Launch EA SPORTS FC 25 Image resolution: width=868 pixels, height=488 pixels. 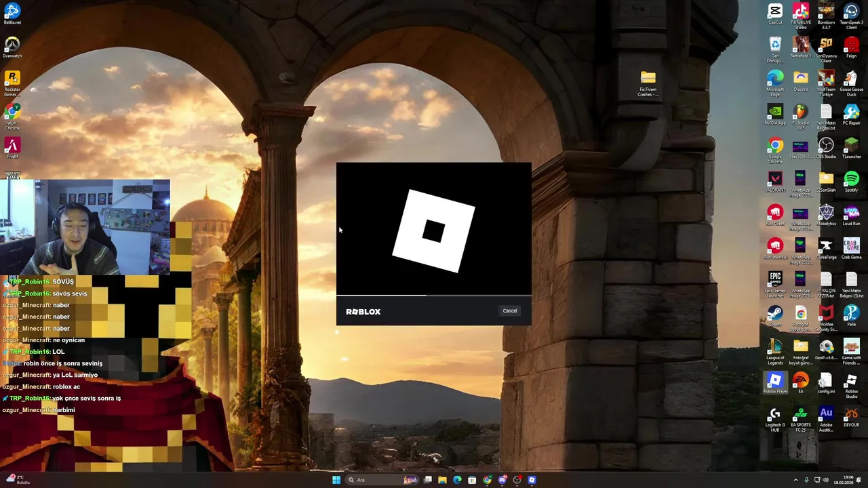801,419
